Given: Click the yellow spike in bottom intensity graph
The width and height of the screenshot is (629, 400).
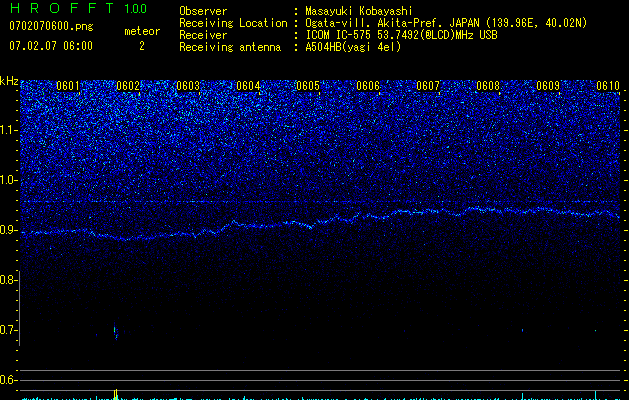Looking at the screenshot, I should [x=117, y=394].
